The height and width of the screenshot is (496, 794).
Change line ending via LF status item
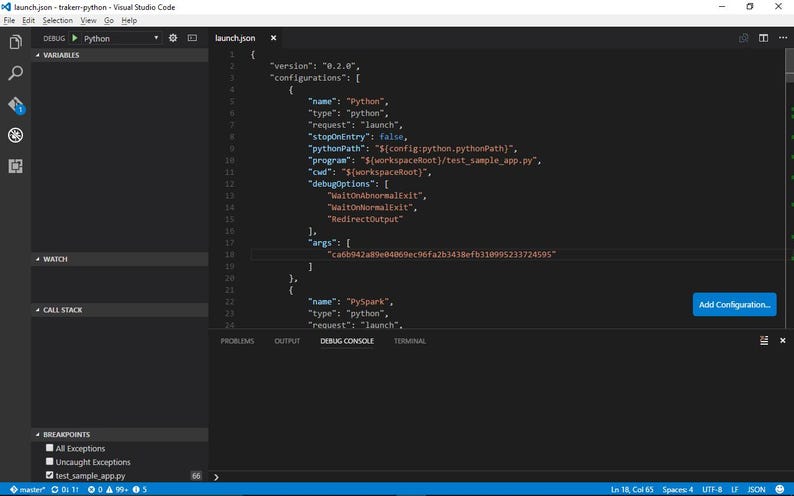click(734, 489)
